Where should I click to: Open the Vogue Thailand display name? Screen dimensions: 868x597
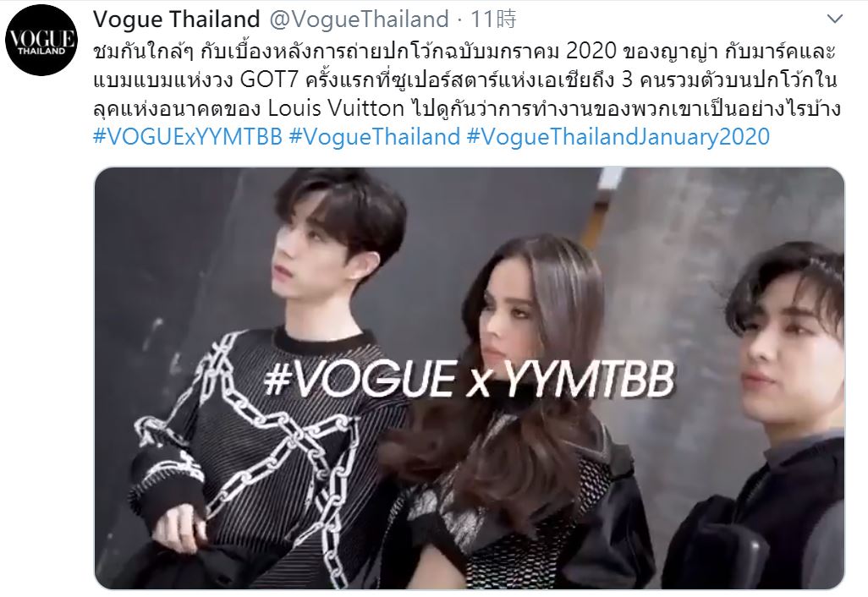click(x=177, y=19)
